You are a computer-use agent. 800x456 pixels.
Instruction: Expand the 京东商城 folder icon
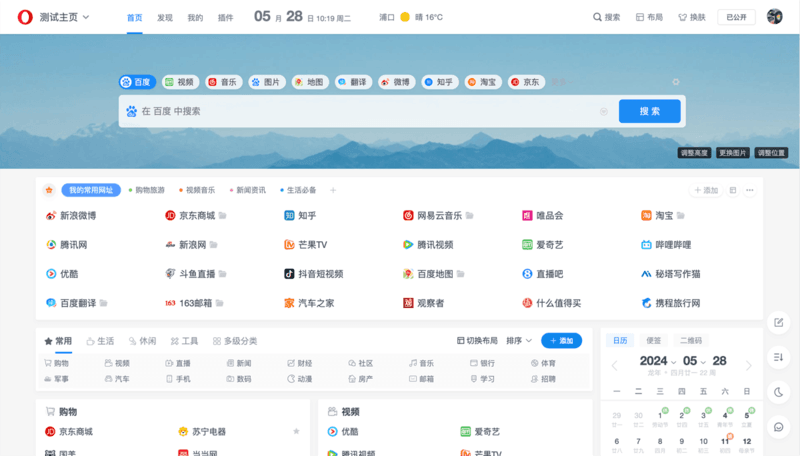coord(222,216)
